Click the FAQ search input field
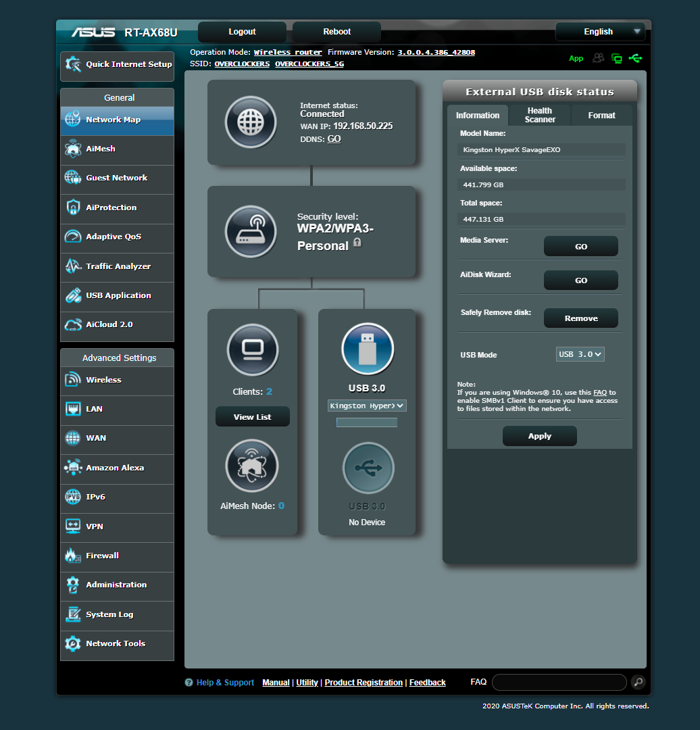Screen dimensions: 700x730 (558, 682)
